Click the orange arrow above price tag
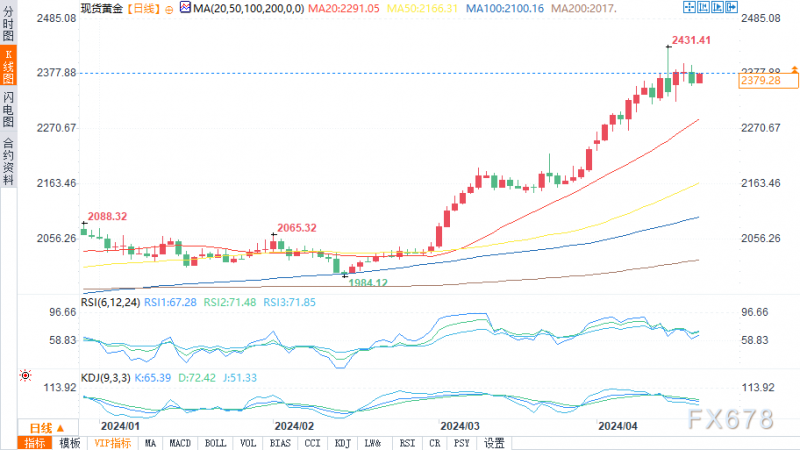The height and width of the screenshot is (450, 800). pyautogui.click(x=794, y=69)
